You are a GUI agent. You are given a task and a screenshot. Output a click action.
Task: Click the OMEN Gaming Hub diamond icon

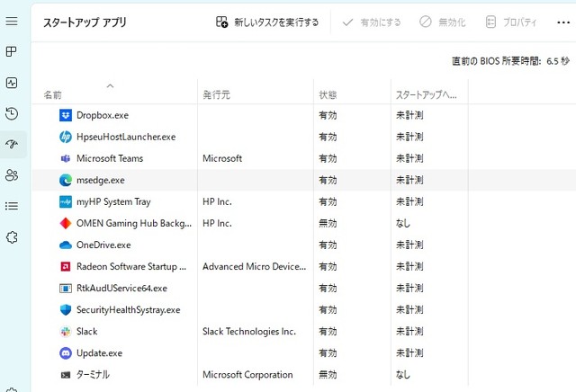(x=66, y=223)
